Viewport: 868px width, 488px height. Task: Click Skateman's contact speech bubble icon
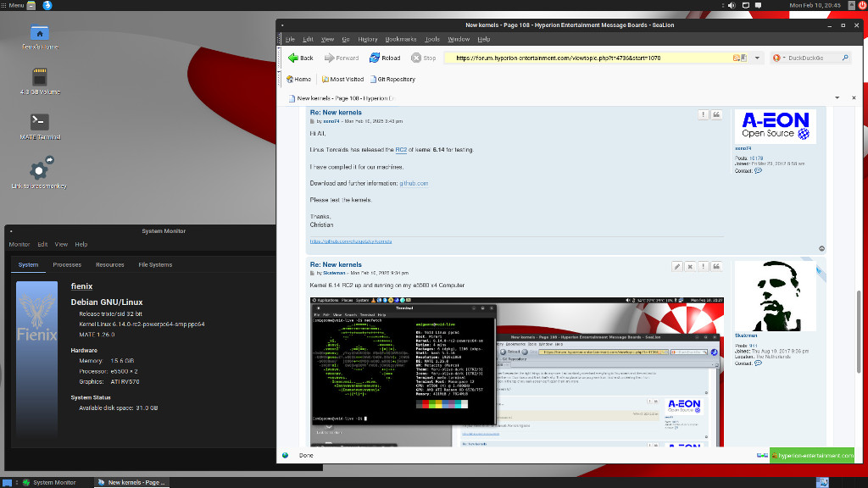[759, 363]
